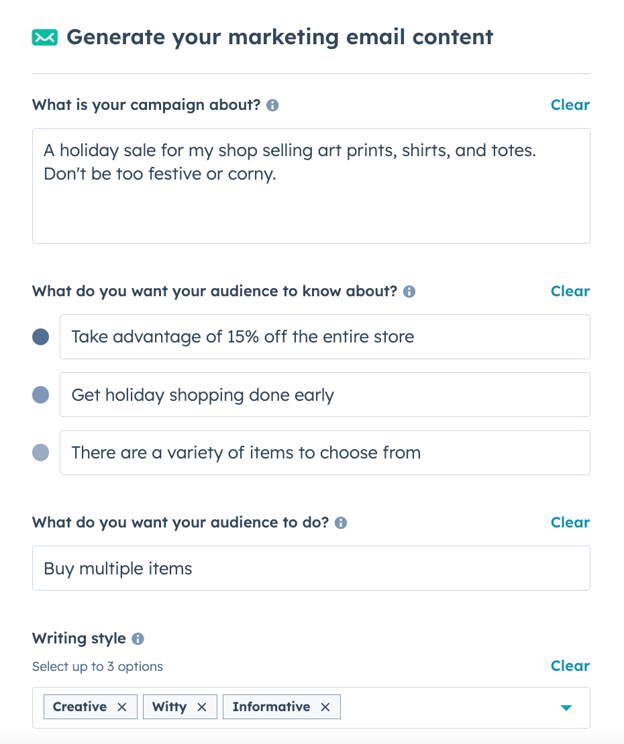The width and height of the screenshot is (624, 744).
Task: Click the dark bullet dot beside first point
Action: point(41,337)
